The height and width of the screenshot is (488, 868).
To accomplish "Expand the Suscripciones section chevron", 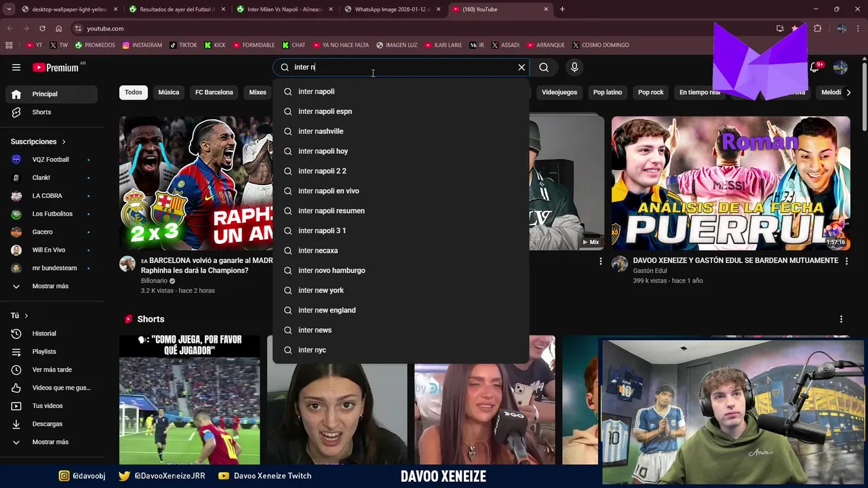I will (64, 142).
